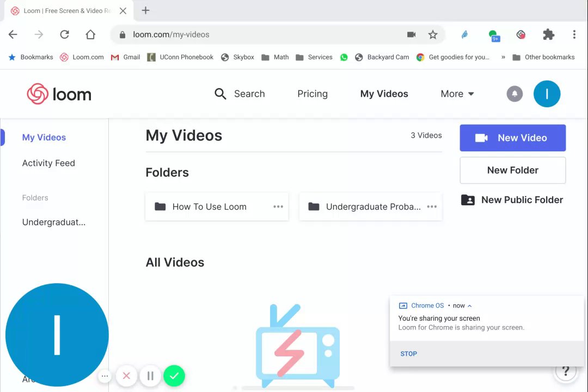Collapse the Chrome OS notification

[x=469, y=306]
